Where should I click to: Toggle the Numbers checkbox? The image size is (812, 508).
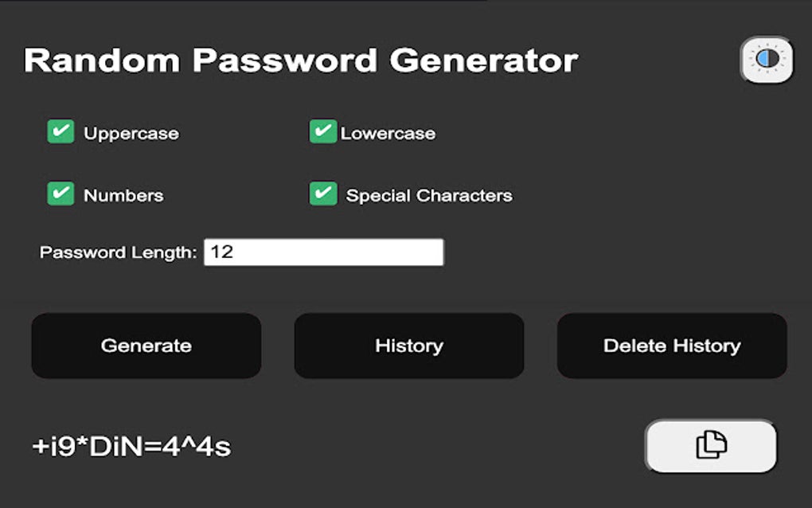click(61, 194)
